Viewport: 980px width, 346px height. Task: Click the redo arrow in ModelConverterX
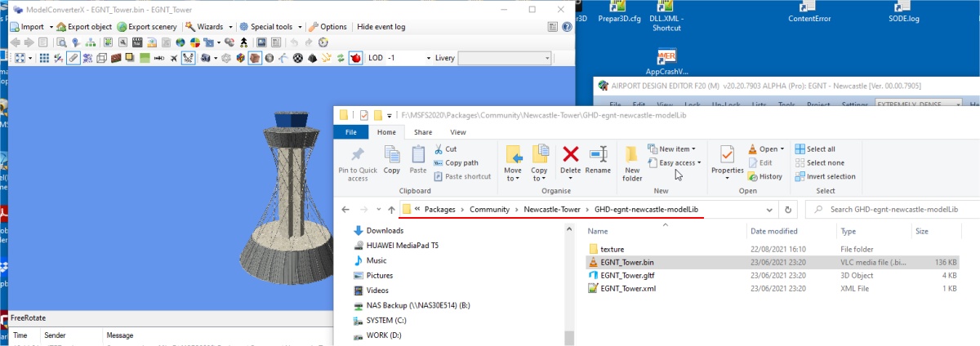pos(309,42)
